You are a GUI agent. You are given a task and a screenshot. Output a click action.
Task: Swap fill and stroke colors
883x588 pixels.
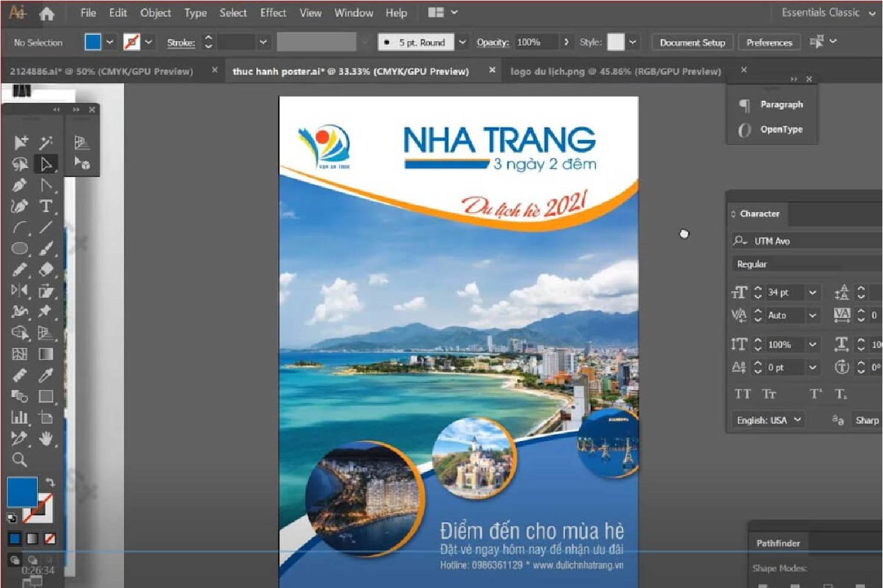click(50, 482)
